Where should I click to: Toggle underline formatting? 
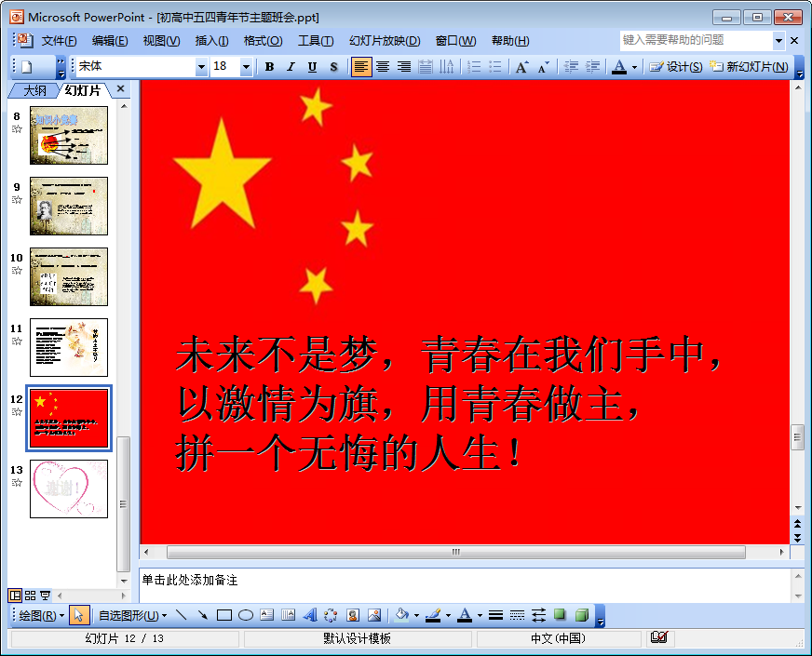(x=312, y=67)
